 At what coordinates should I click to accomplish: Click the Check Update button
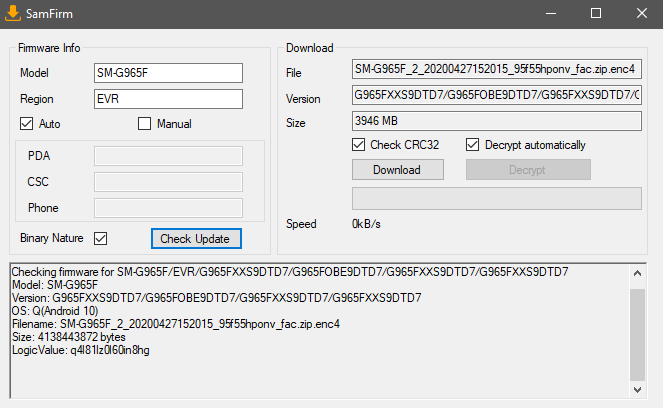(x=196, y=239)
